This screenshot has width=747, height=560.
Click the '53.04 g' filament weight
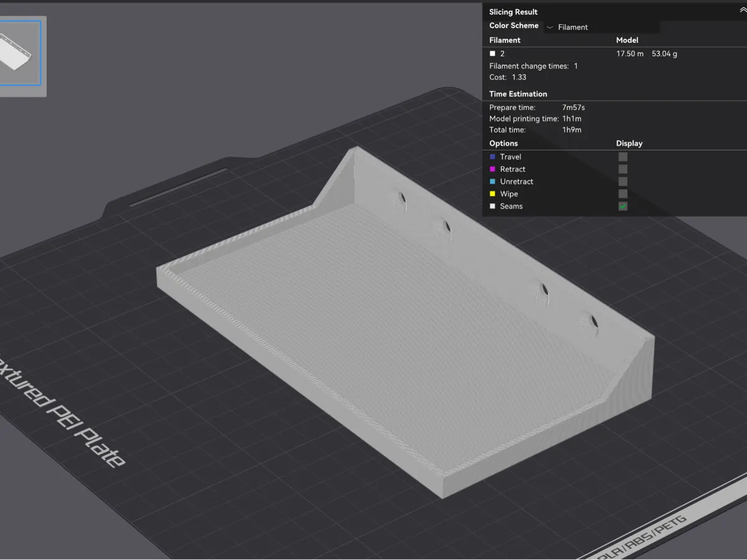[664, 54]
